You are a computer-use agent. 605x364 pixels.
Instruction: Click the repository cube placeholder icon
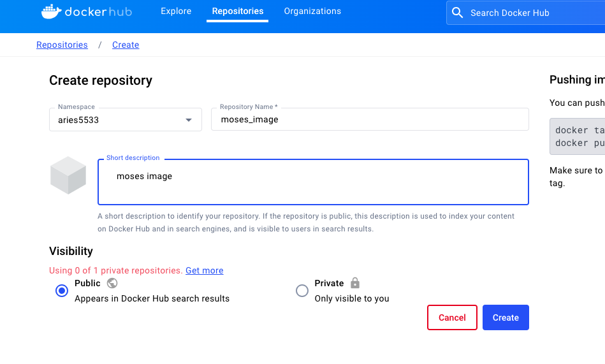coord(68,175)
